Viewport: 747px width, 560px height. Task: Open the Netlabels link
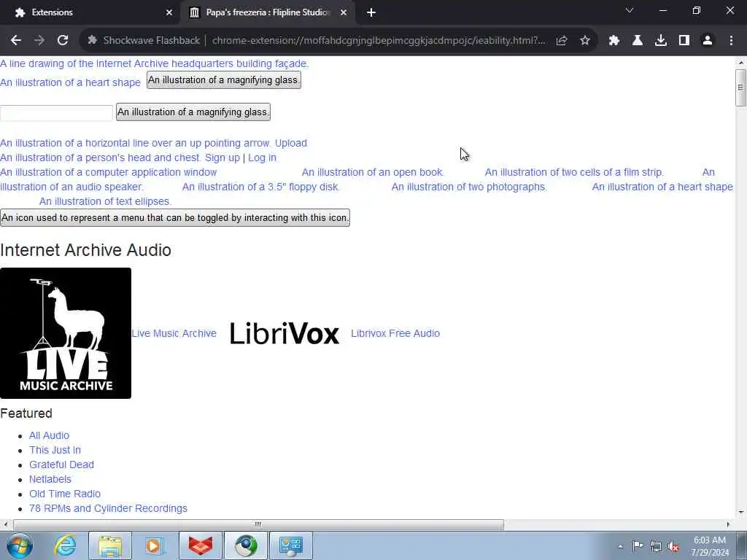50,479
